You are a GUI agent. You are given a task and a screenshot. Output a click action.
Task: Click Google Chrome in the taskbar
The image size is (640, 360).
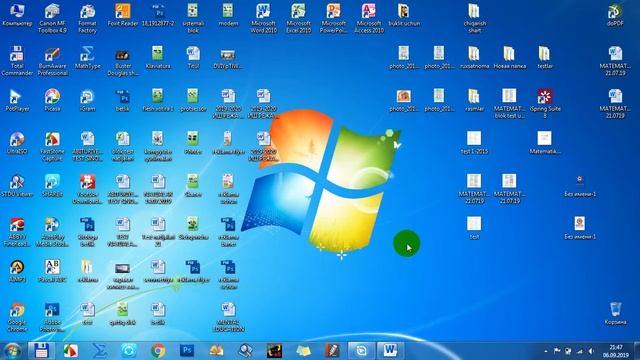pos(158,351)
